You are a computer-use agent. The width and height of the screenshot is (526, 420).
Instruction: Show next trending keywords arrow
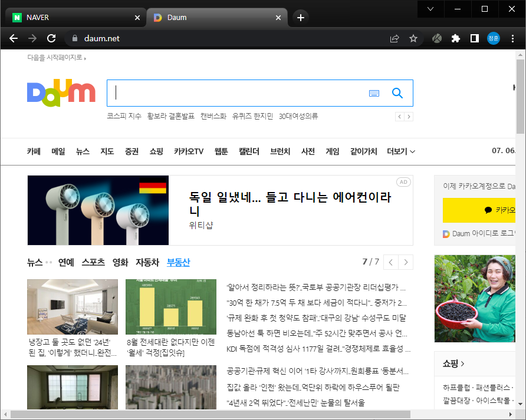tap(409, 117)
